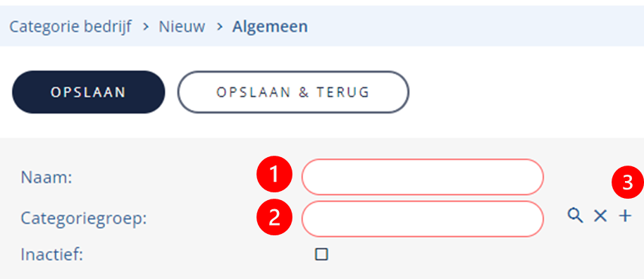Click the Naam field label
This screenshot has height=279, width=644.
pos(47,178)
